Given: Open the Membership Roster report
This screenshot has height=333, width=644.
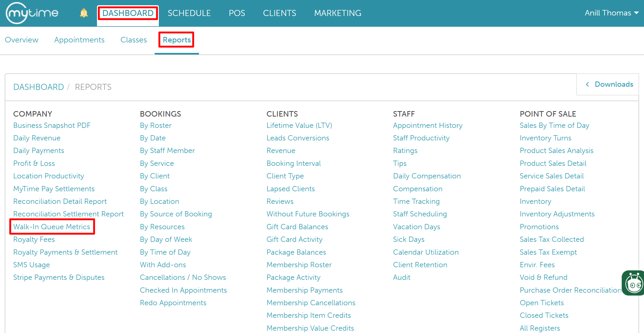Looking at the screenshot, I should click(x=299, y=265).
